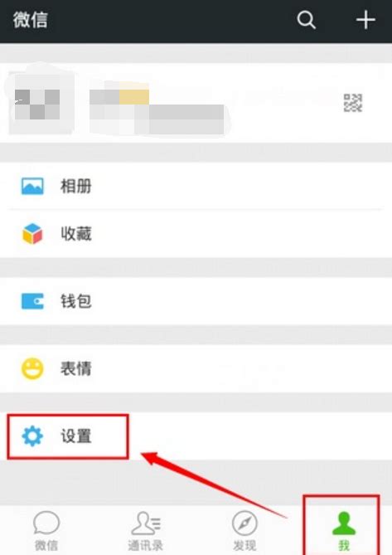This screenshot has height=555, width=392.
Task: Tap the yellow smiley sticker icon
Action: (x=32, y=368)
